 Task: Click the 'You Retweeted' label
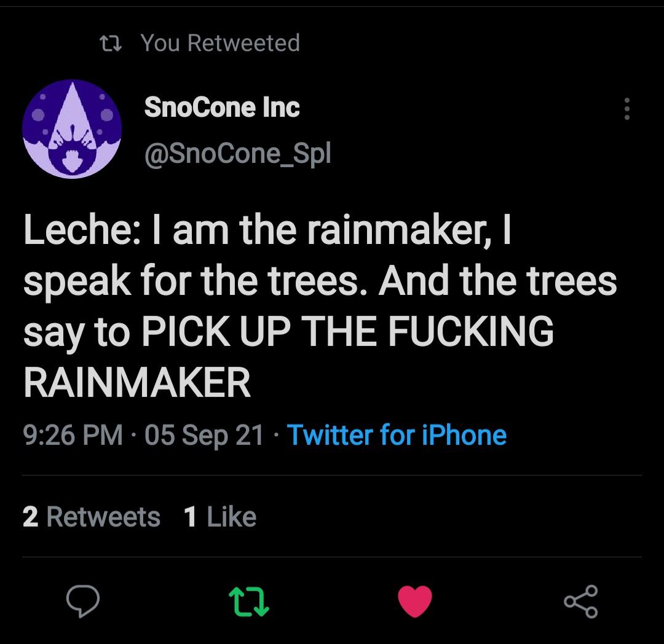point(219,43)
